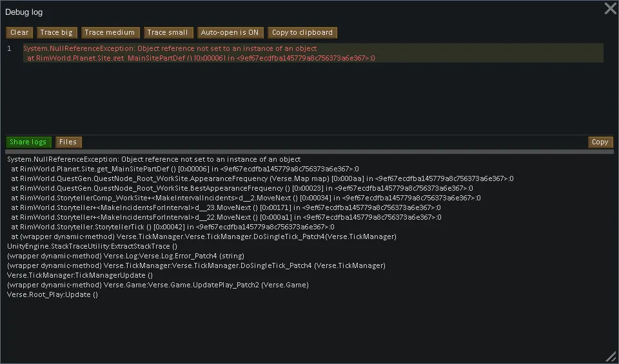Click the Verse.TickManager:TickManagerUpdate () line
619x364 pixels.
[x=80, y=275]
